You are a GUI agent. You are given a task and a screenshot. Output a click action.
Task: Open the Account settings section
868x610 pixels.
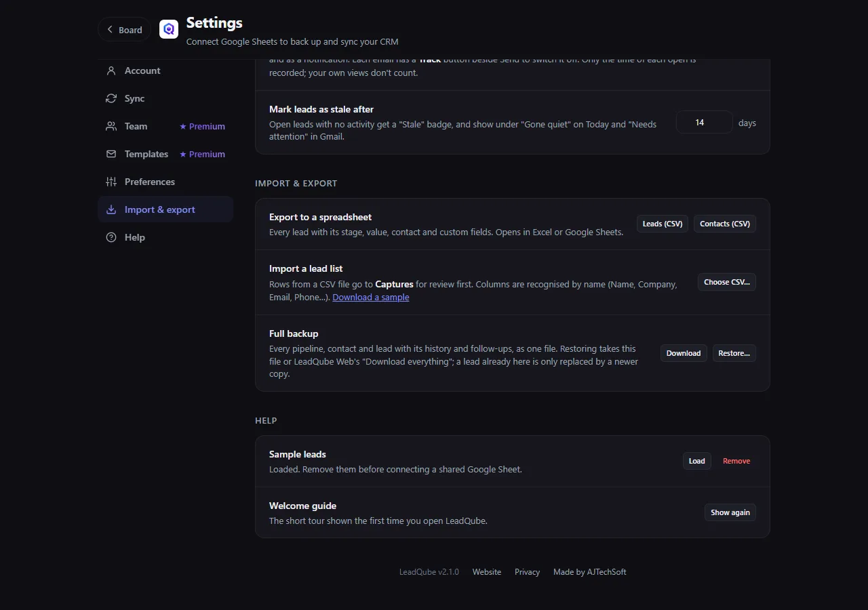165,70
